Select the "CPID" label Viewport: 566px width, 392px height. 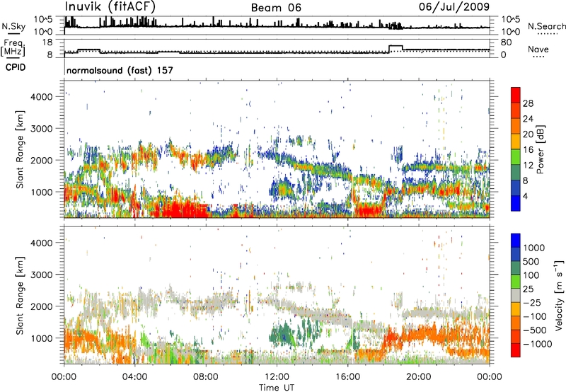(16, 67)
